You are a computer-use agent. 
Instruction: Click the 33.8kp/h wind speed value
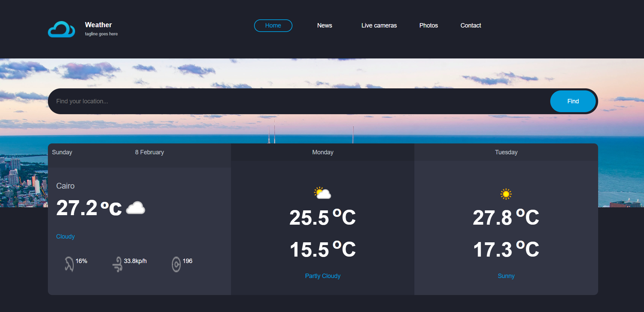pyautogui.click(x=135, y=261)
